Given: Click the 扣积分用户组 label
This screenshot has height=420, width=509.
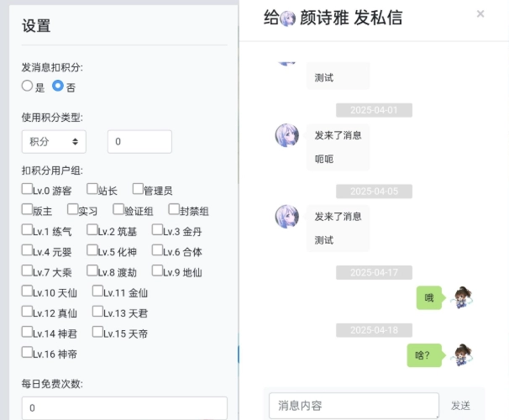Looking at the screenshot, I should coord(52,171).
